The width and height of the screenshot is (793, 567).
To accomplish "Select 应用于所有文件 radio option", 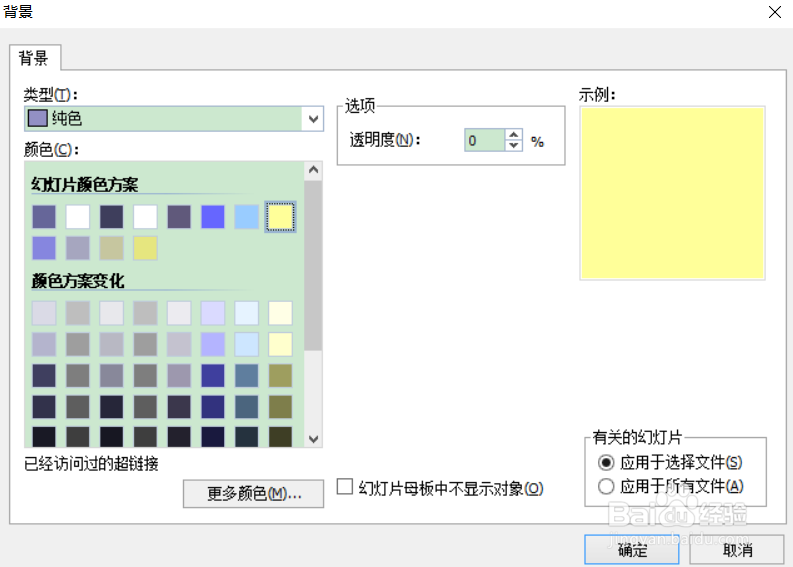I will 606,487.
